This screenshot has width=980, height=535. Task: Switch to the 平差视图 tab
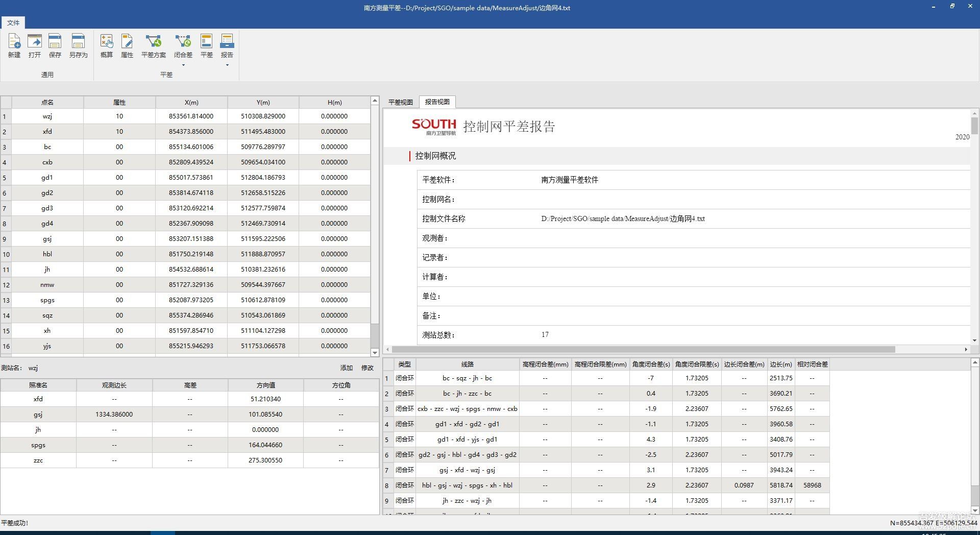click(x=401, y=102)
